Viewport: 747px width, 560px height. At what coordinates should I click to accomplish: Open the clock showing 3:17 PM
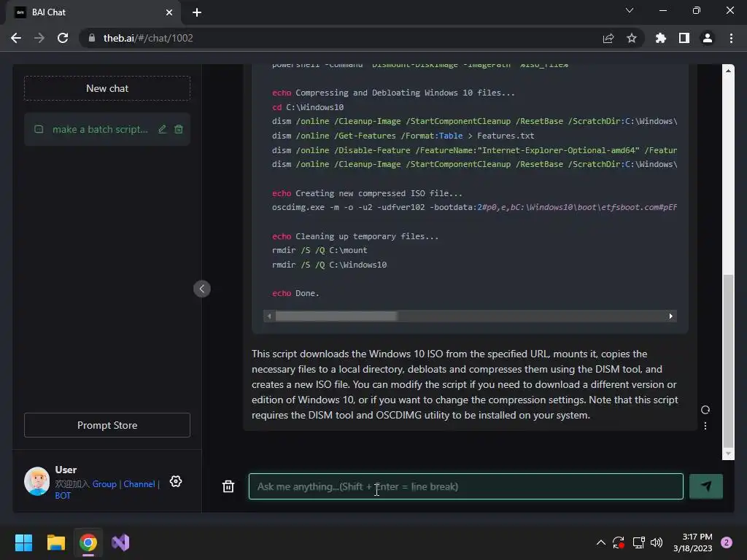pyautogui.click(x=693, y=542)
